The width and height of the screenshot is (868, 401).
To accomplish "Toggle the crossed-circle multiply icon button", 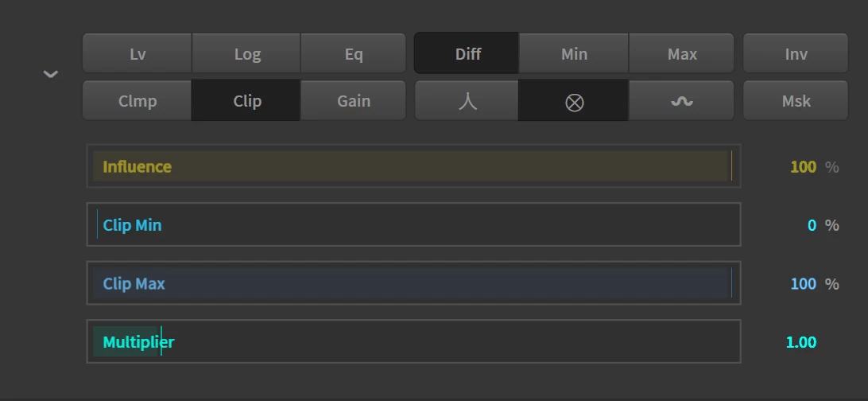I will pyautogui.click(x=574, y=100).
